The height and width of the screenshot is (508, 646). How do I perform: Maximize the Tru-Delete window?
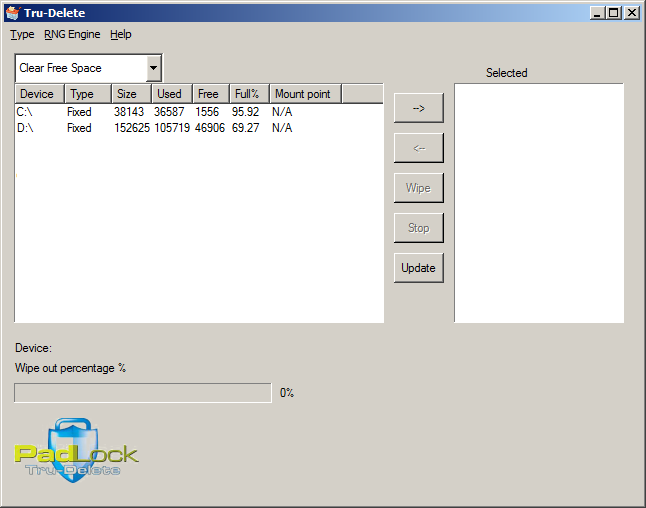[613, 13]
